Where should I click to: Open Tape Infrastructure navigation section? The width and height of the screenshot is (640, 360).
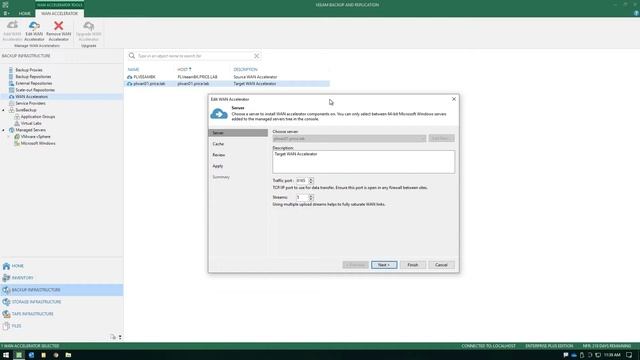tap(61, 314)
